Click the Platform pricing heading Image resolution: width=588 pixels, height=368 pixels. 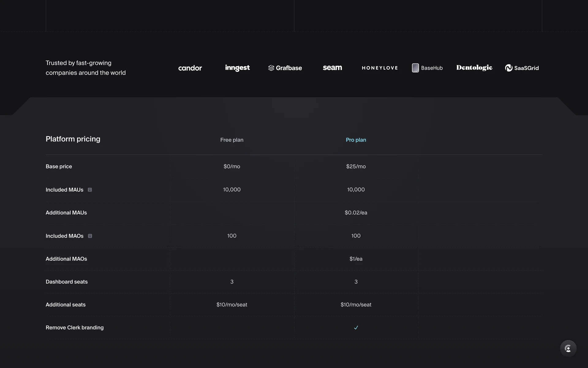click(x=73, y=139)
